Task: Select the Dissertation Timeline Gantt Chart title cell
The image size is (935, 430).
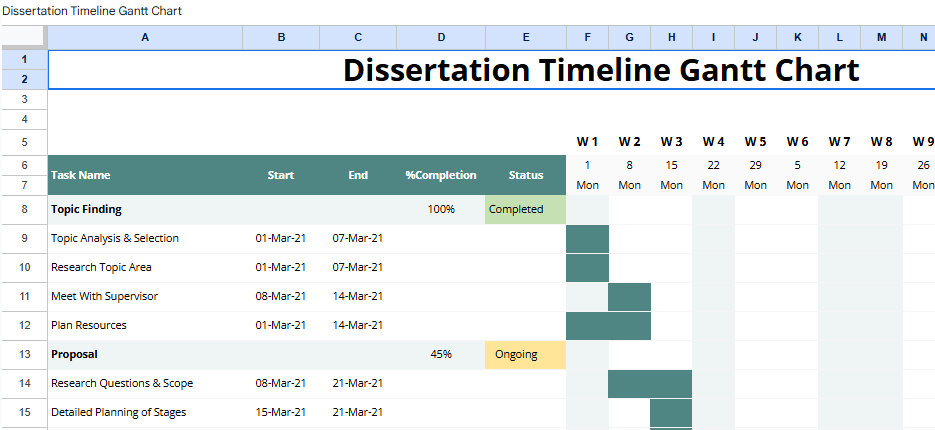Action: click(600, 70)
